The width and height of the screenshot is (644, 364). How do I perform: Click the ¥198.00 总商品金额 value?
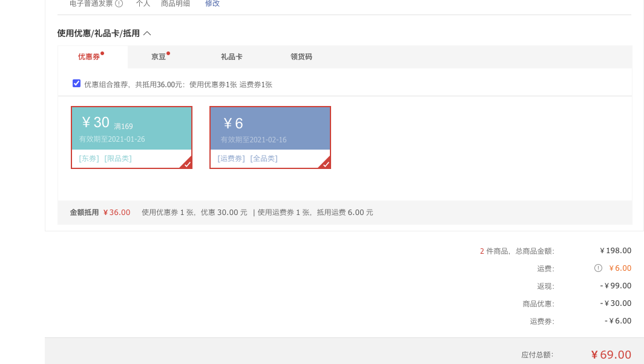[615, 251]
